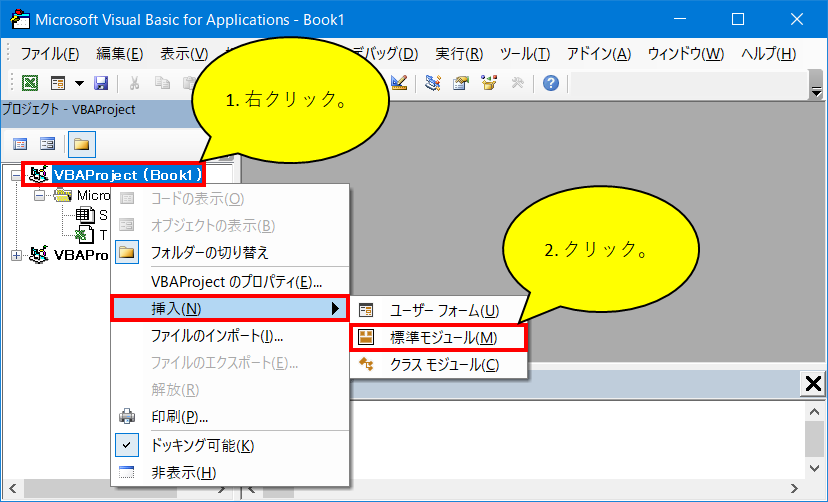The image size is (828, 502).
Task: Click the Insert UserForm toolbar icon
Action: [x=58, y=83]
